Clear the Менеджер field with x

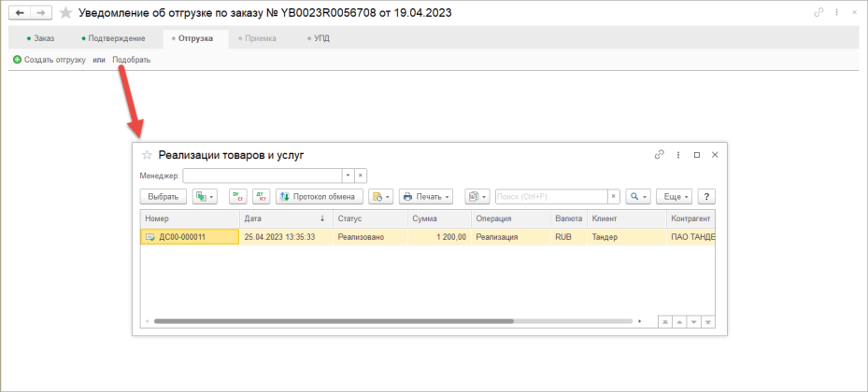click(x=361, y=175)
